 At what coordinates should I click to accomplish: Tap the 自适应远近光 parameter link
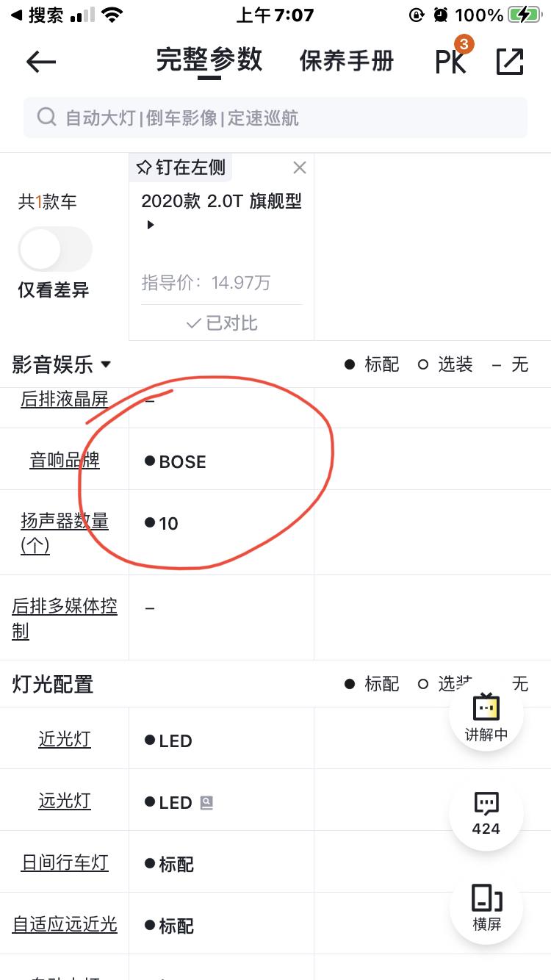pyautogui.click(x=65, y=924)
